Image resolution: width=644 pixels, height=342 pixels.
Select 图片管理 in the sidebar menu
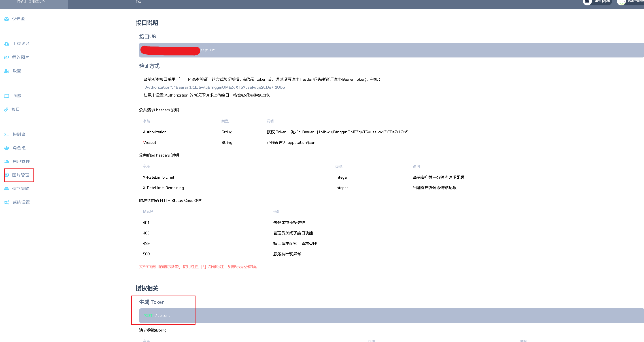[20, 175]
